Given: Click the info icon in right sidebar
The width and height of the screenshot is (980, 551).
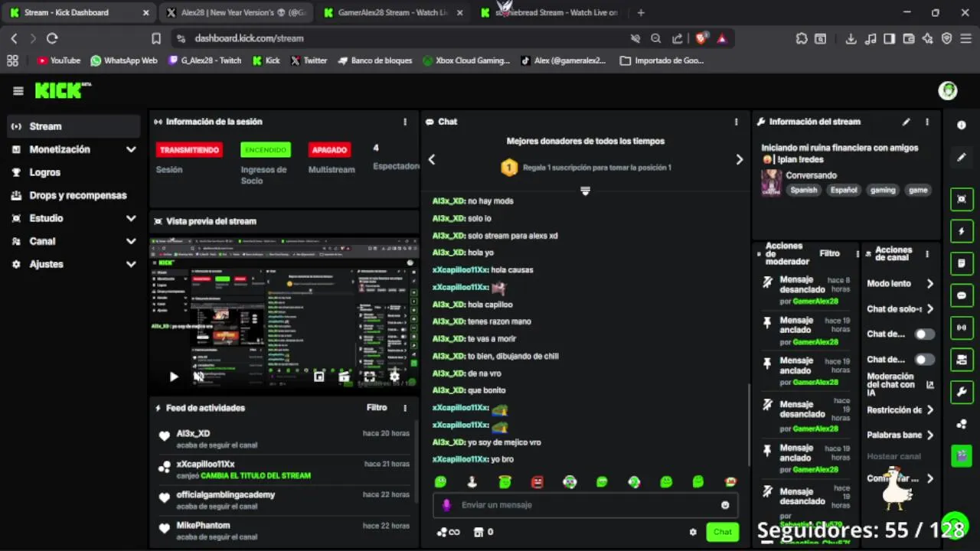Looking at the screenshot, I should coord(962,125).
